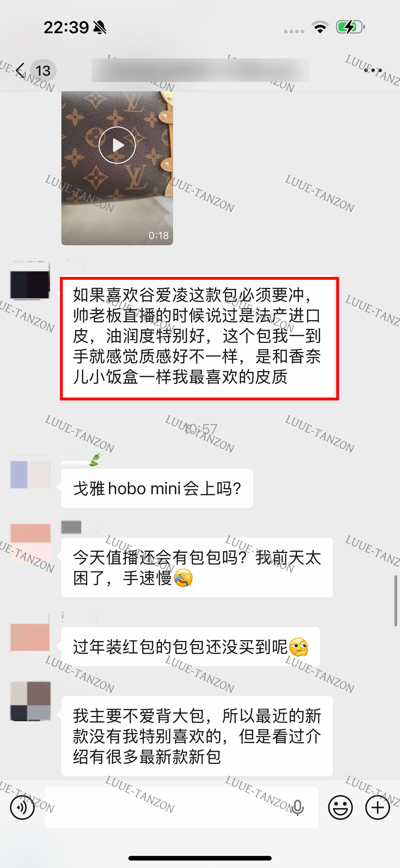This screenshot has width=400, height=868.
Task: Tap message about 今天值播还会有包包吗
Action: (x=197, y=567)
